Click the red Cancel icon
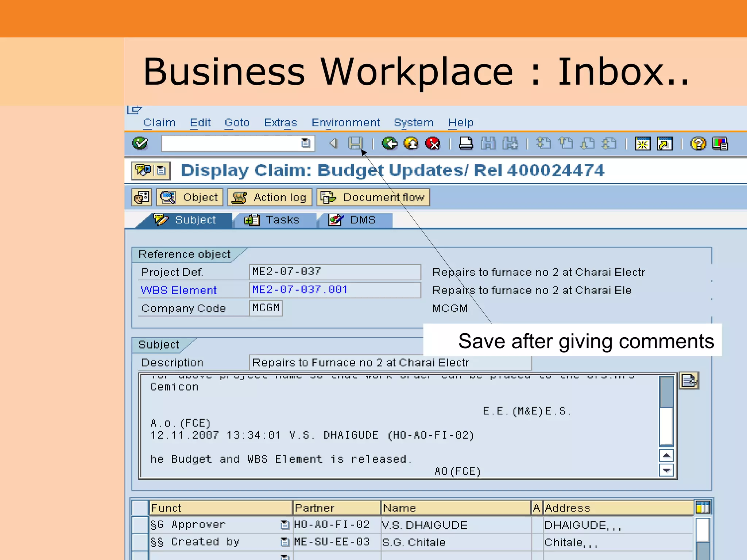 tap(433, 143)
